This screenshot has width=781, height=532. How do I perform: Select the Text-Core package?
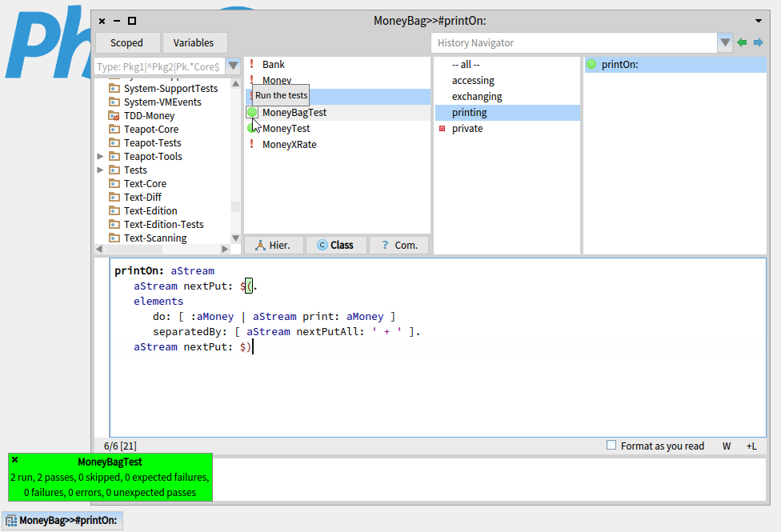(145, 184)
